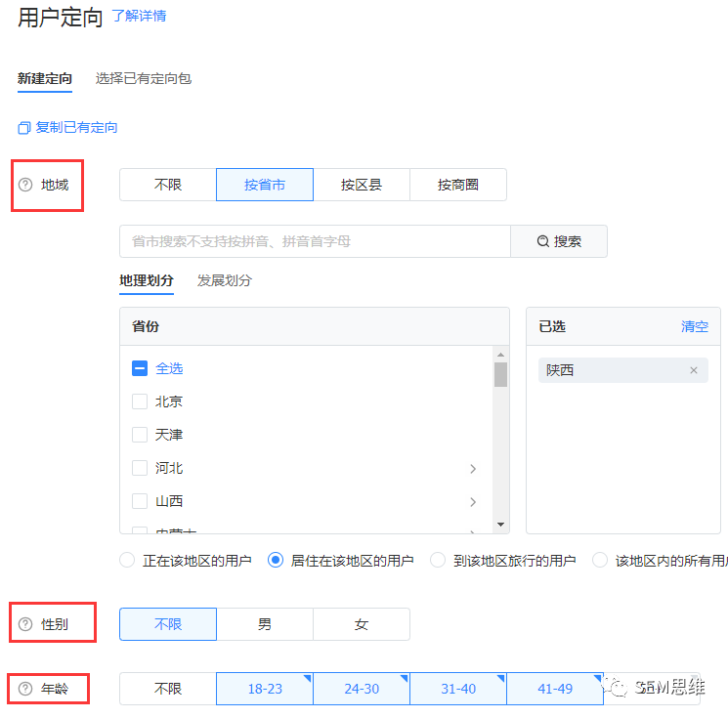Click the province list scrollbar thumb
The width and height of the screenshot is (728, 718).
click(500, 374)
